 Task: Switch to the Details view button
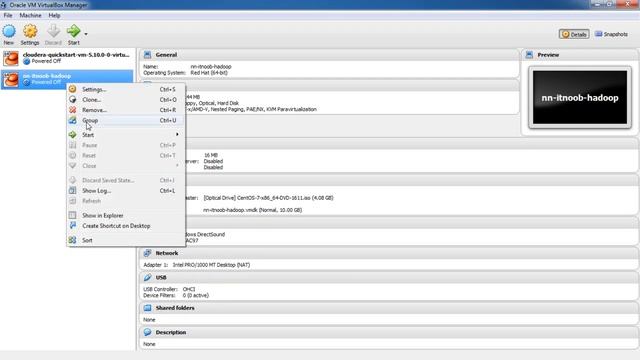coord(574,34)
